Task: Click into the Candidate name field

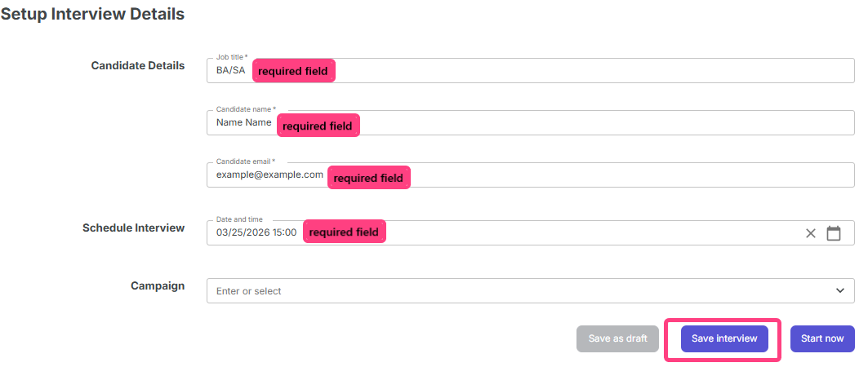Action: click(572, 123)
